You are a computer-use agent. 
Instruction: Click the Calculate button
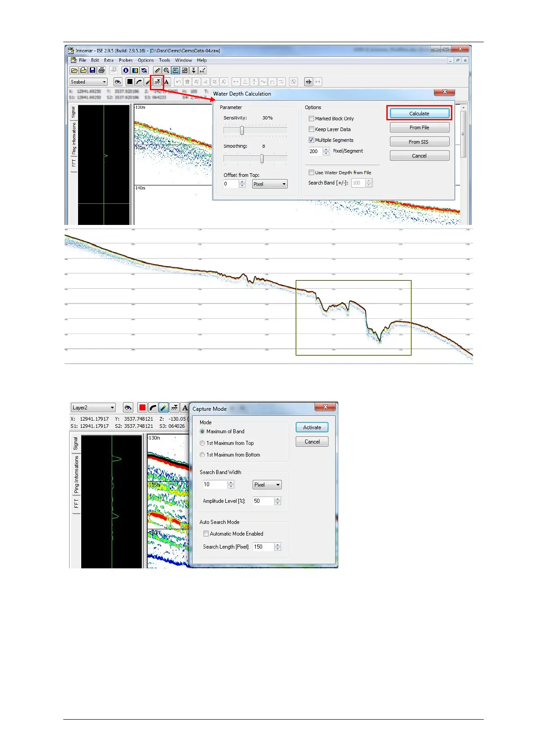coord(419,114)
